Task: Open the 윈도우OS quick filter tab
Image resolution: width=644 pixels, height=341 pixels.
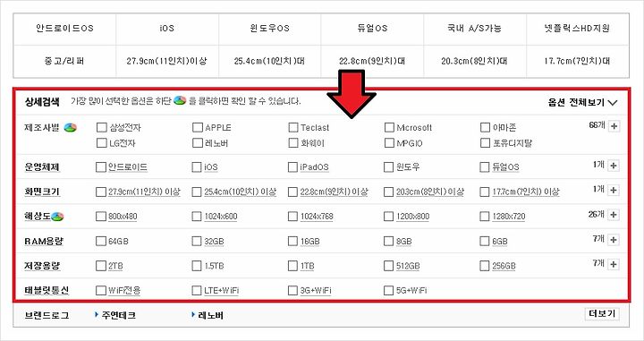Action: click(x=269, y=29)
